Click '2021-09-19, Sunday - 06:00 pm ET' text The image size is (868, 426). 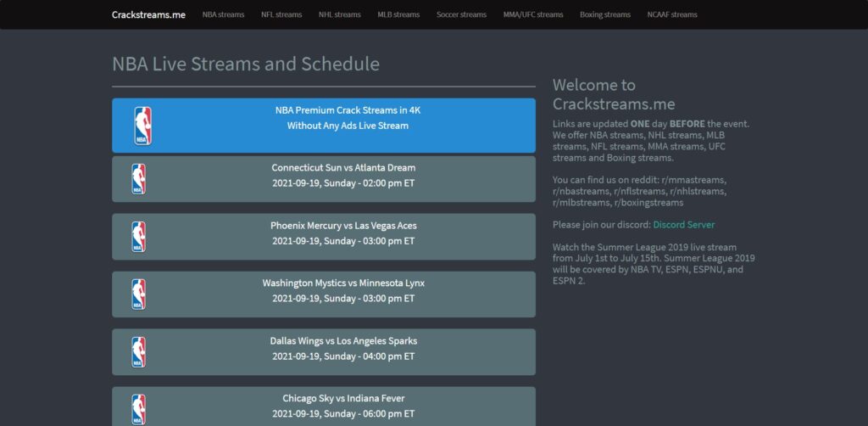343,414
